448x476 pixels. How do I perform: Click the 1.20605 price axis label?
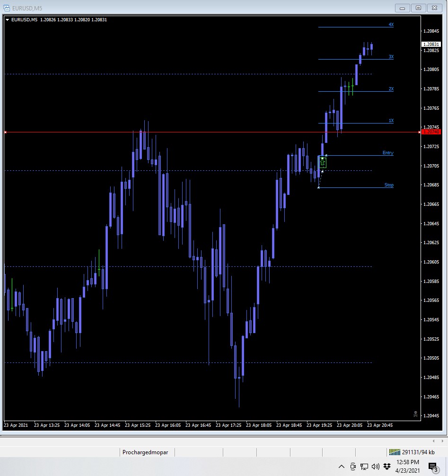[431, 262]
